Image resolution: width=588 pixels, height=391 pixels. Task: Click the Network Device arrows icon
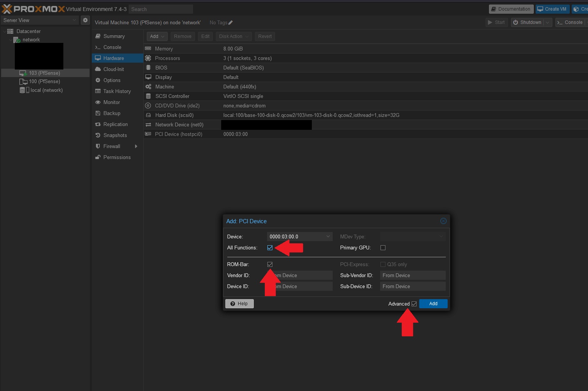[x=148, y=125]
